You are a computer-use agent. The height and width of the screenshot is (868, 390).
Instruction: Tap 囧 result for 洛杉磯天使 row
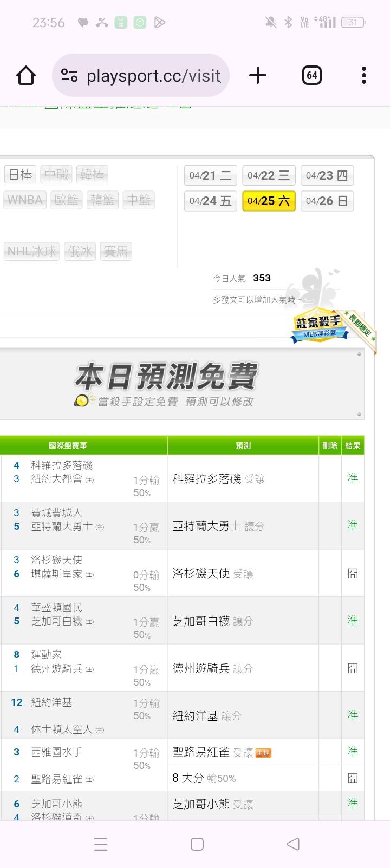click(353, 574)
